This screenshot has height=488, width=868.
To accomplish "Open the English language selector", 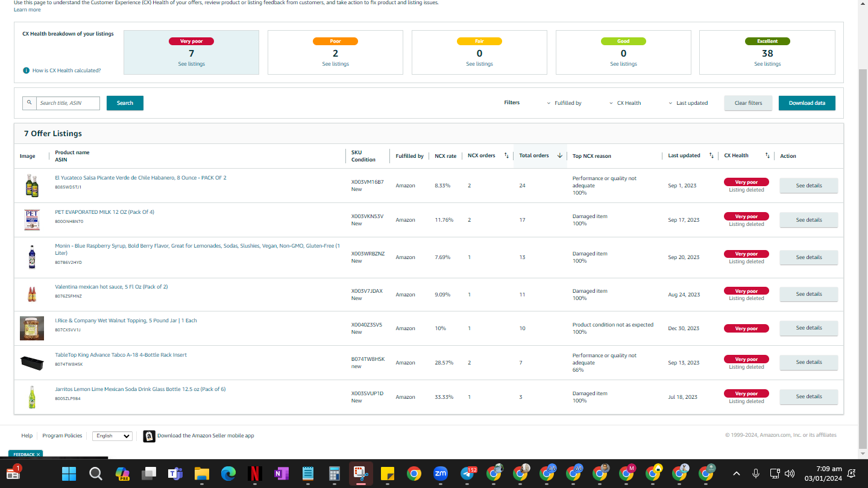I will coord(112,436).
